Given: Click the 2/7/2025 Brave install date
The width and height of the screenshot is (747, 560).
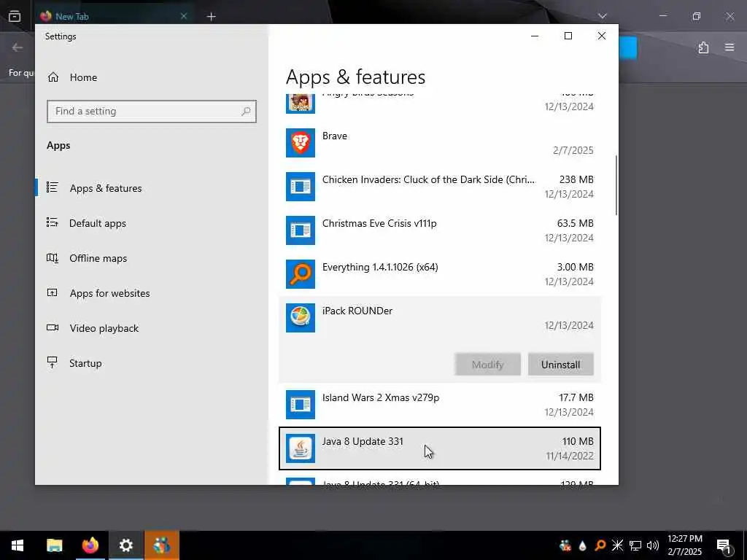Looking at the screenshot, I should tap(573, 150).
